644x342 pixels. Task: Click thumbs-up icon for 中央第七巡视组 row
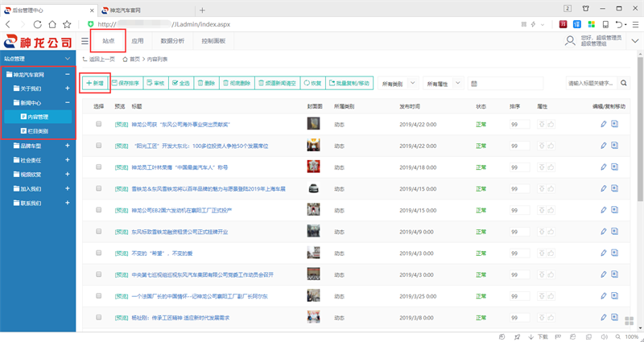pyautogui.click(x=551, y=274)
